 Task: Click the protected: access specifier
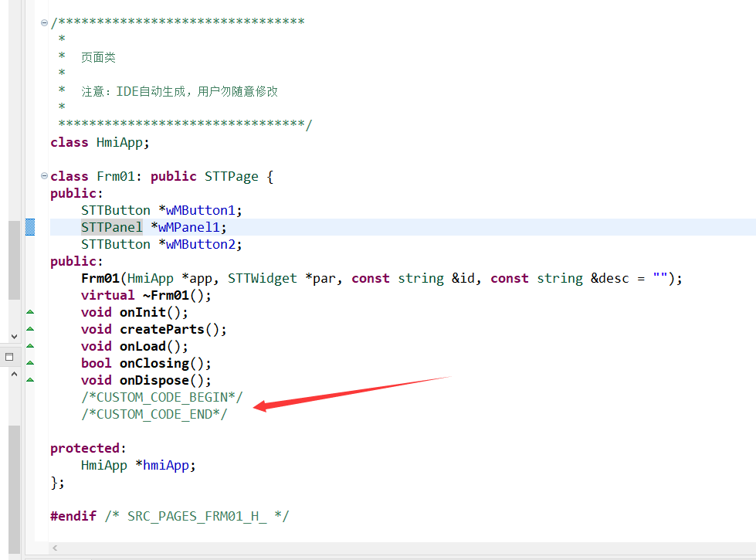(88, 448)
